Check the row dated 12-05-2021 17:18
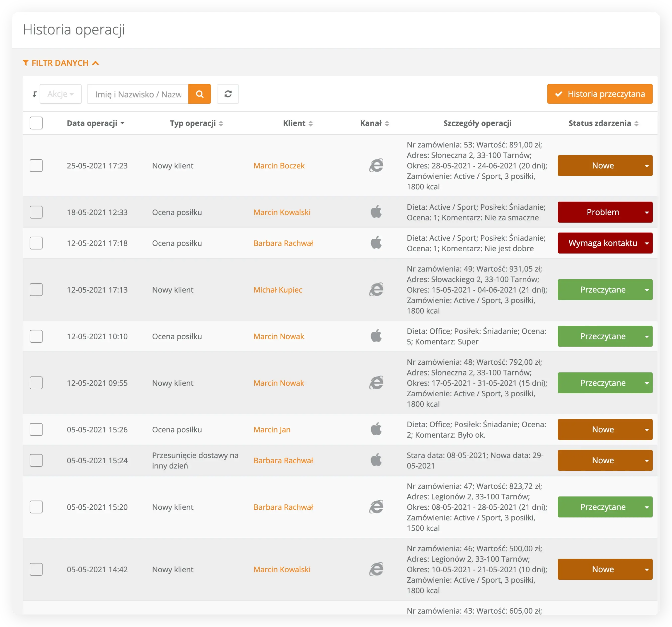This screenshot has height=627, width=672. pos(36,243)
